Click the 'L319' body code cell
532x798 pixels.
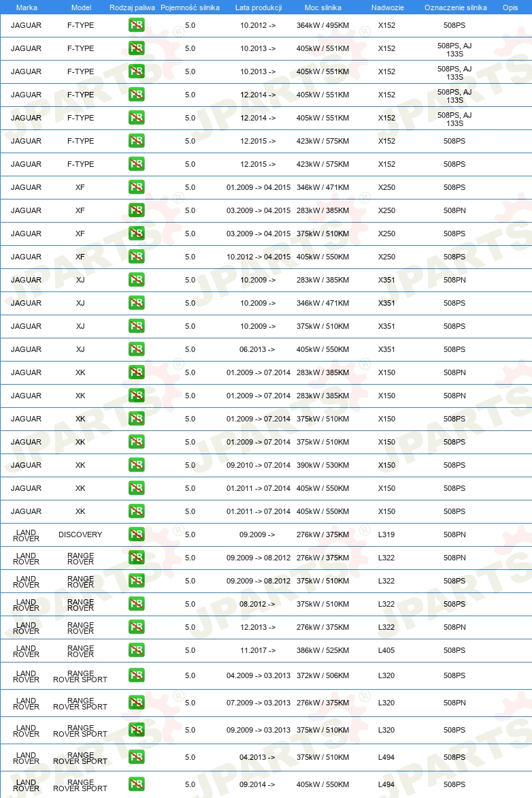click(x=386, y=534)
